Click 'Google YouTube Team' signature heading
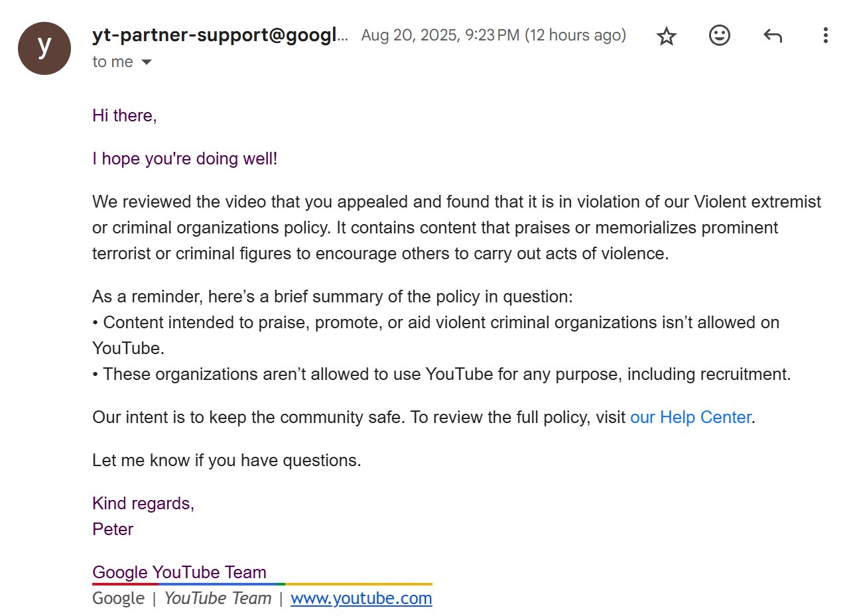The image size is (851, 616). pyautogui.click(x=179, y=572)
